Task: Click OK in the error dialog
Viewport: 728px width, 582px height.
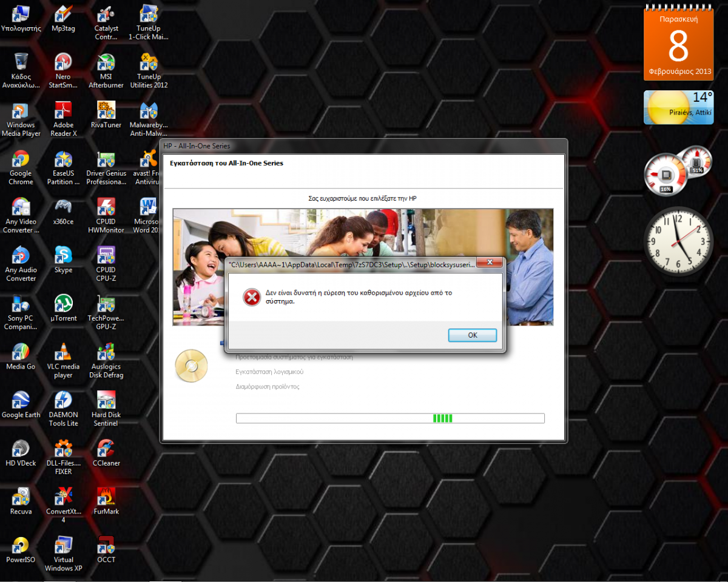Action: point(473,335)
